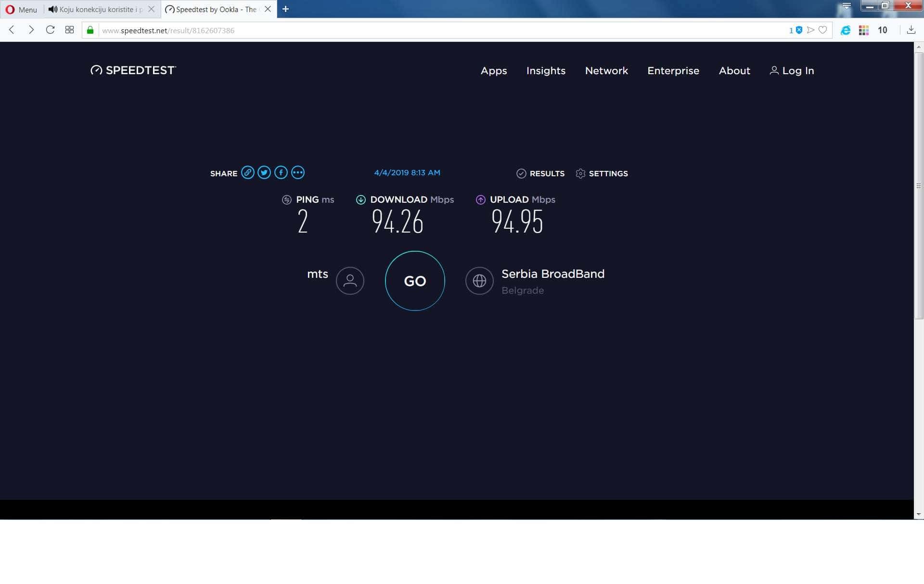Click the SPEEDTEST logo
Screen dimensions: 924x584
pyautogui.click(x=133, y=70)
